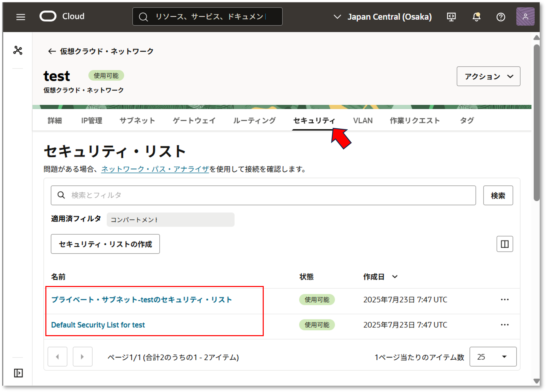Switch to the サブネット tab
The height and width of the screenshot is (392, 546).
pos(137,120)
